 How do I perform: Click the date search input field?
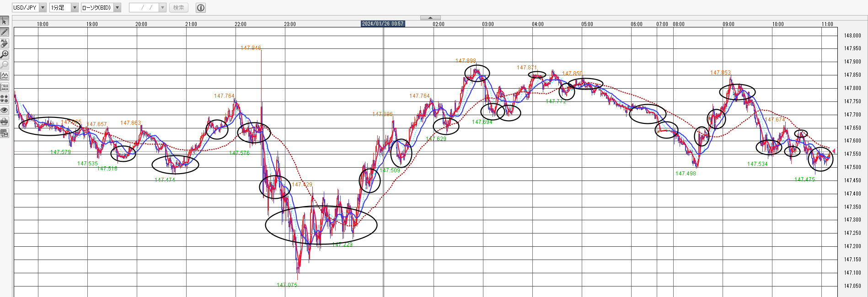(x=144, y=8)
